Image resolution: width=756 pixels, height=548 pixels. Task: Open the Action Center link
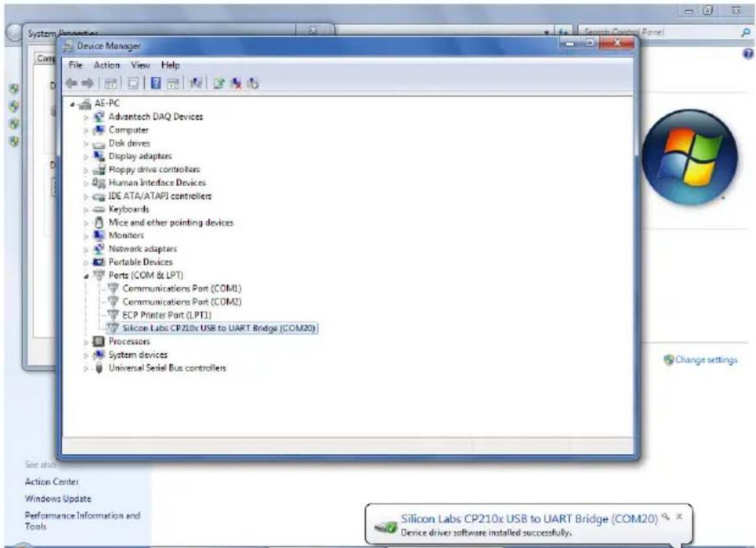tap(51, 481)
